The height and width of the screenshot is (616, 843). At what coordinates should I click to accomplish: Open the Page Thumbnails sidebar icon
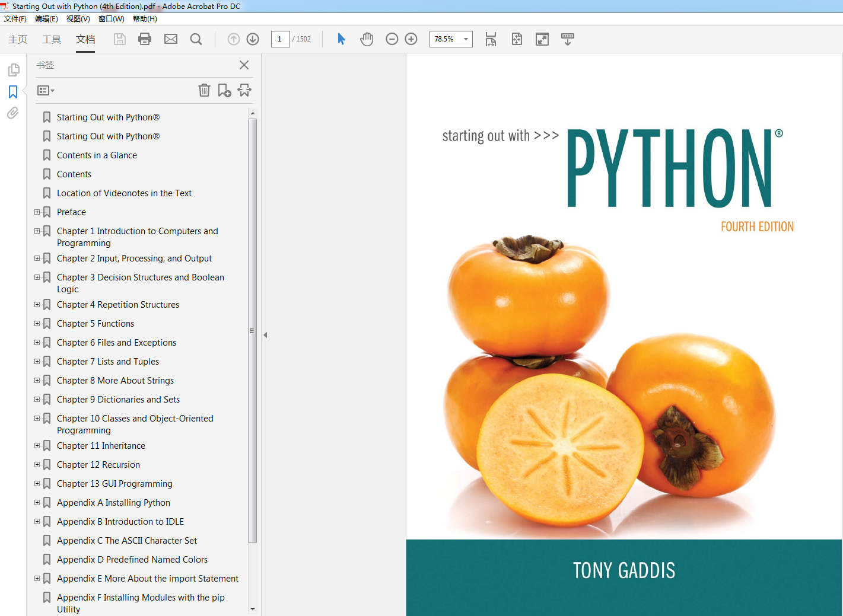tap(14, 70)
